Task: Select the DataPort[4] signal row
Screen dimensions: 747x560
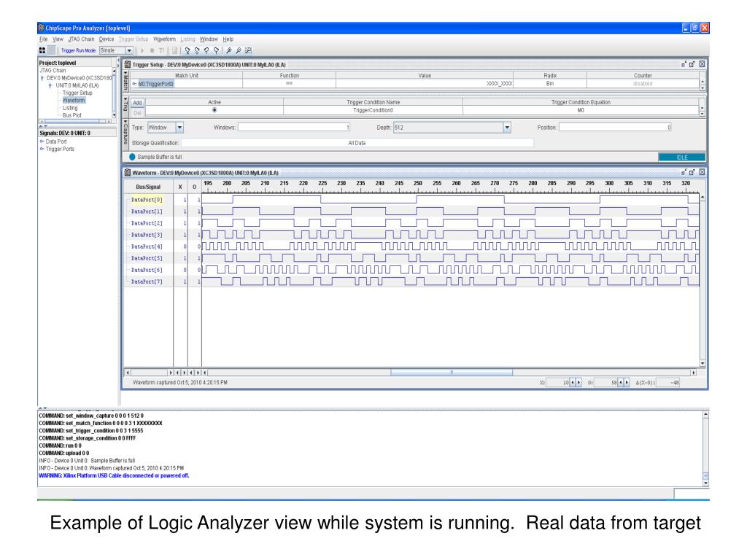Action: [x=147, y=246]
